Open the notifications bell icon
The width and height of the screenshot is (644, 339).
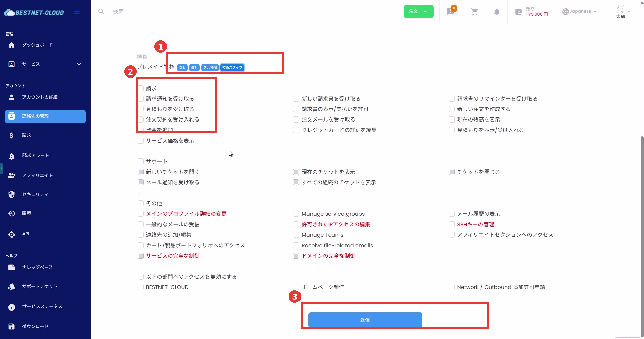(x=497, y=12)
